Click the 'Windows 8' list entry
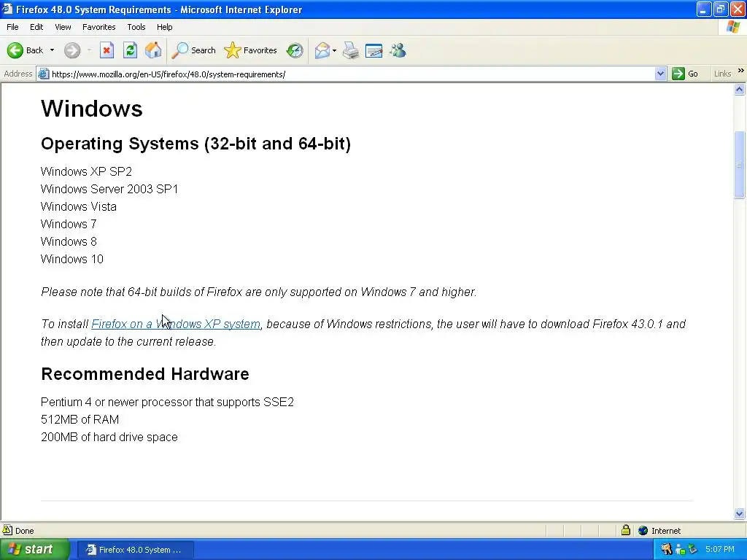The width and height of the screenshot is (747, 560). [69, 241]
